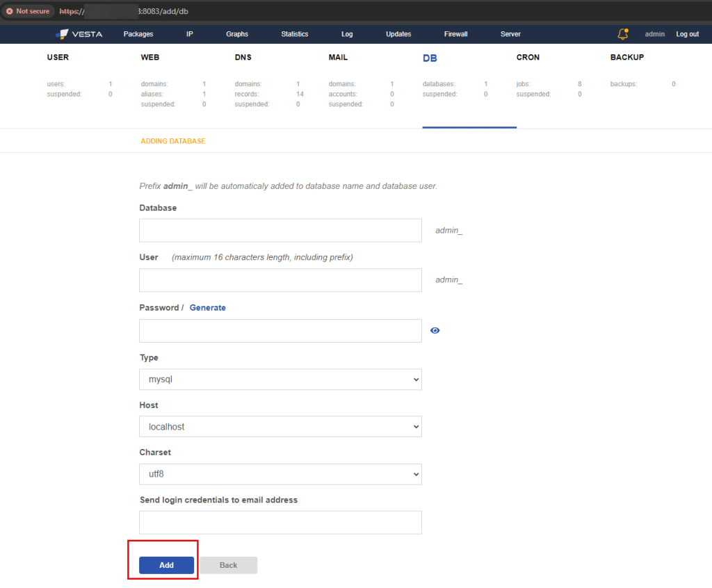Go to the Firewall menu item

click(x=455, y=34)
